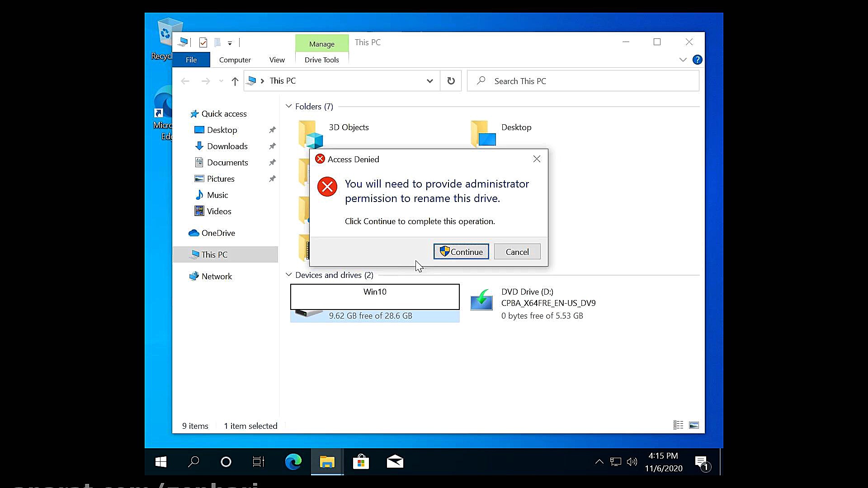Click the Continue button with shield
Screen dimensions: 868x488
461,252
